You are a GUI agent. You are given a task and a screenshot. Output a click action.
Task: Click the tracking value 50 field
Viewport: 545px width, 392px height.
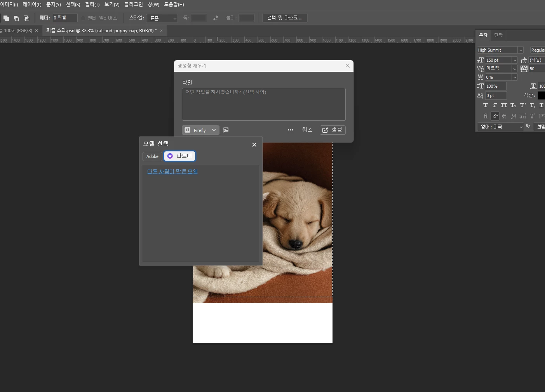(x=537, y=69)
